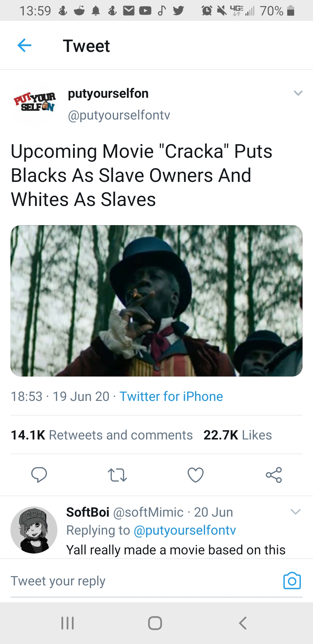Open SoftBoi's profile avatar
Viewport: 313px width, 644px height.
tap(34, 530)
